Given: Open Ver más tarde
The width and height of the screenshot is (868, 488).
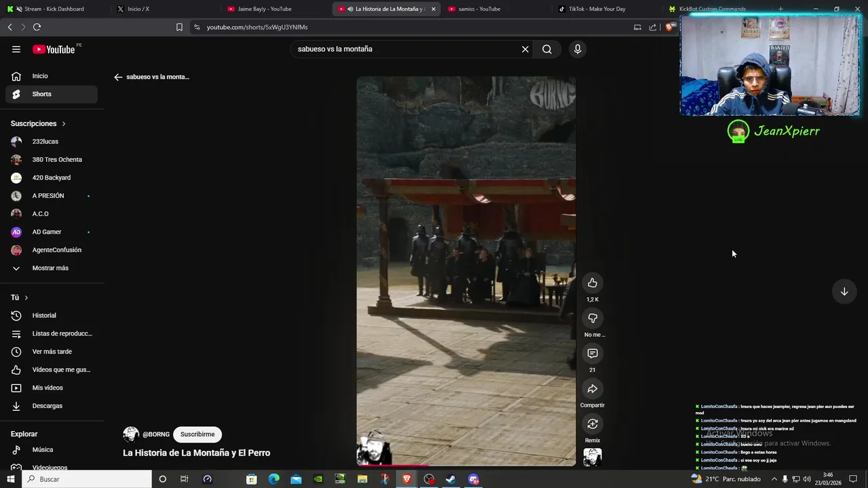Looking at the screenshot, I should coord(52,352).
